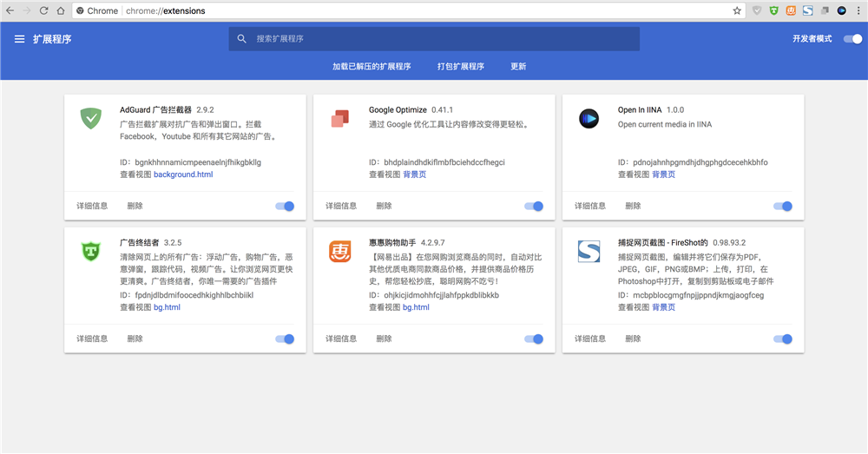Turn off the FireShot extension toggle

pyautogui.click(x=783, y=339)
